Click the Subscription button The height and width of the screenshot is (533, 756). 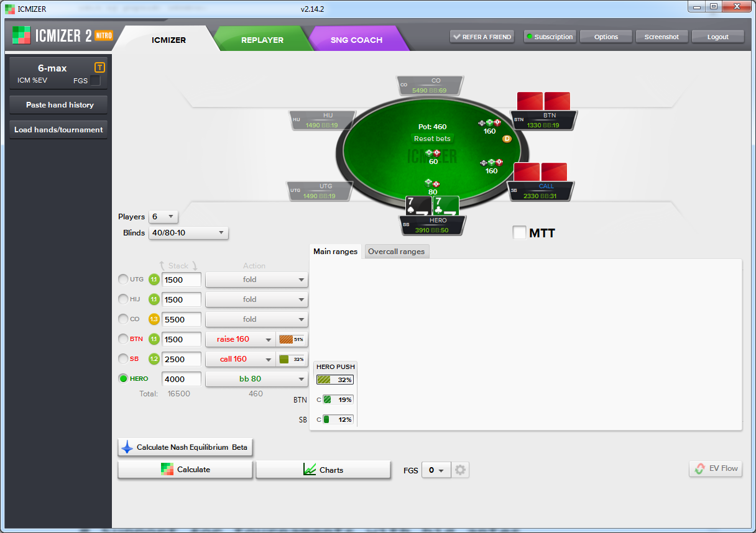[x=550, y=37]
